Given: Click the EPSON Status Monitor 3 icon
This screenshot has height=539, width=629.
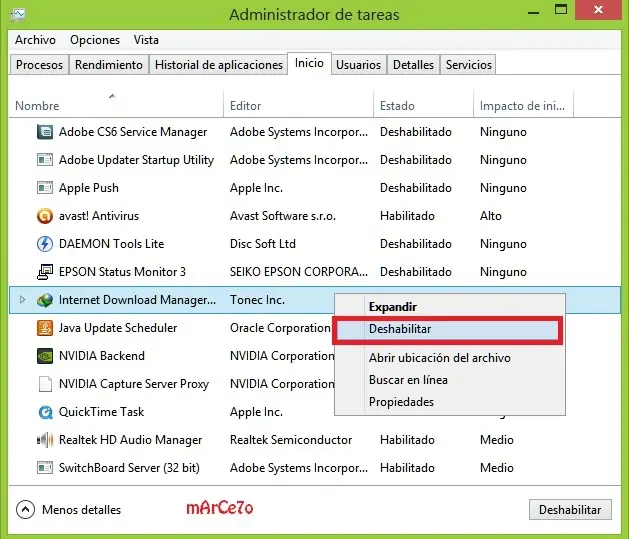Looking at the screenshot, I should coord(45,272).
